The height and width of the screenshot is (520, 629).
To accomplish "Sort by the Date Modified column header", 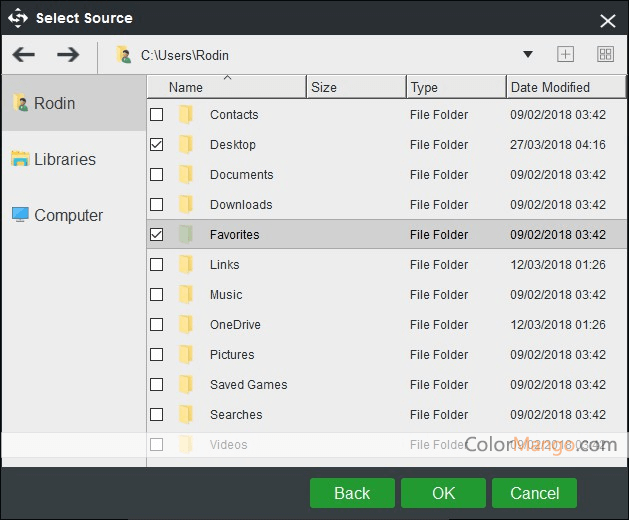I will [550, 87].
